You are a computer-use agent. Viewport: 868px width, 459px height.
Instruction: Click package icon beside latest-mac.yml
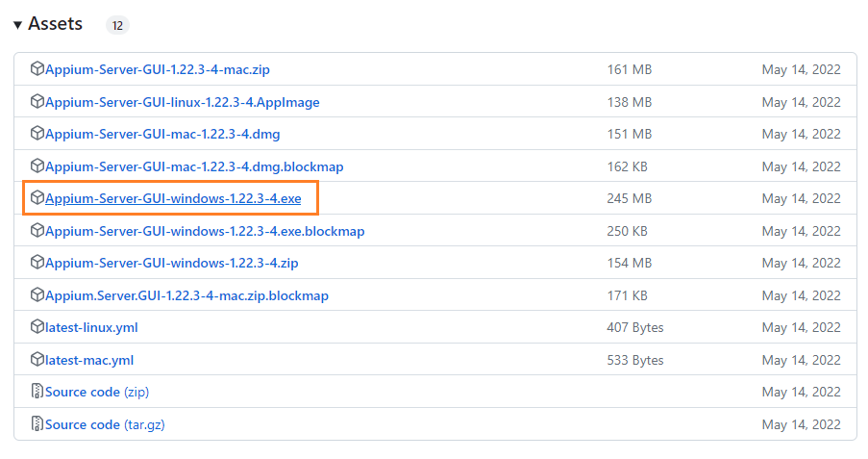(x=37, y=359)
